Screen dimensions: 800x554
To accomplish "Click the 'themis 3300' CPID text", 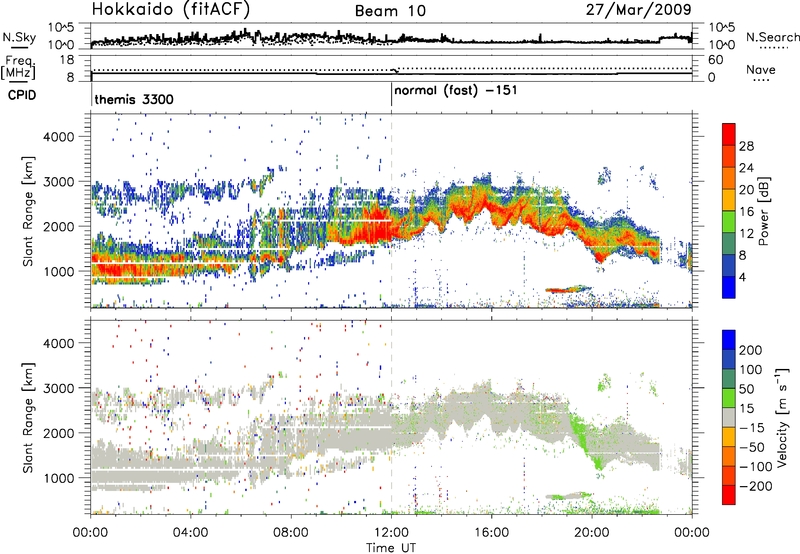I will [x=134, y=99].
